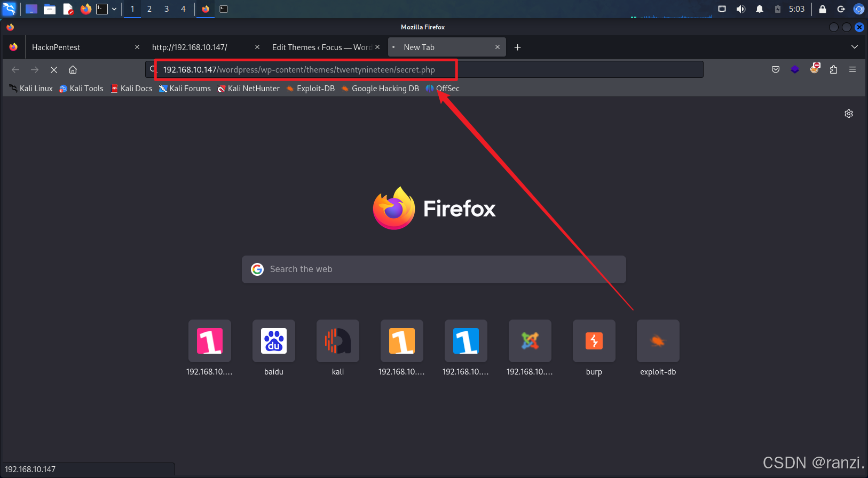Switch to workspace 4
The height and width of the screenshot is (478, 868).
[183, 9]
